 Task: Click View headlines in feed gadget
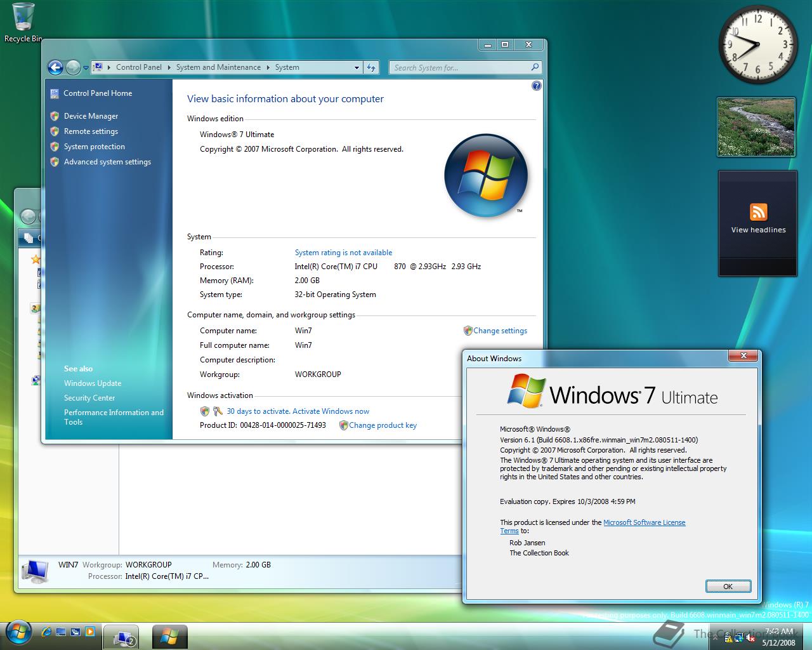[758, 230]
